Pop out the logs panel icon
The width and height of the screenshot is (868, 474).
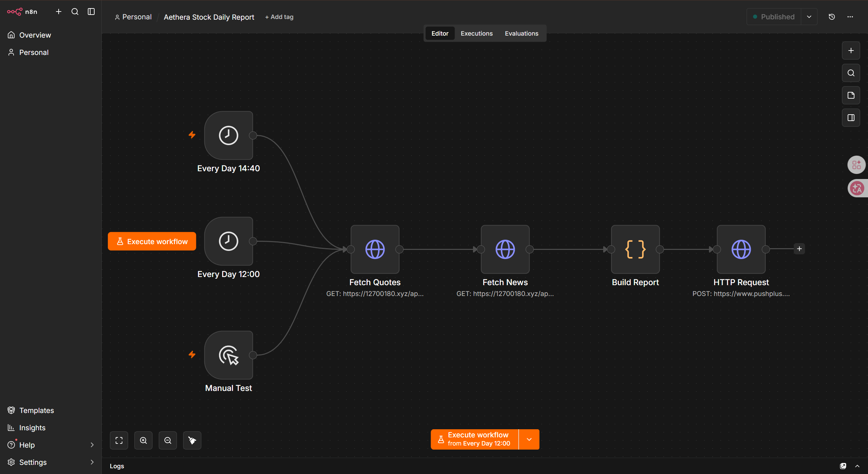coord(843,466)
